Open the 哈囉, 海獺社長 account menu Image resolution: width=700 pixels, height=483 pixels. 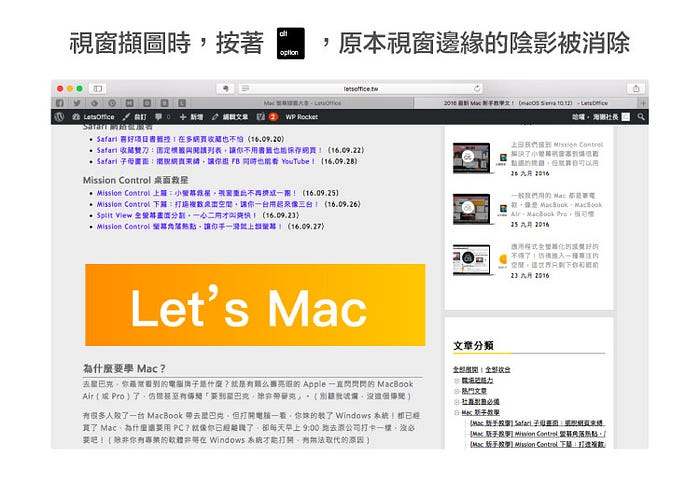point(601,117)
